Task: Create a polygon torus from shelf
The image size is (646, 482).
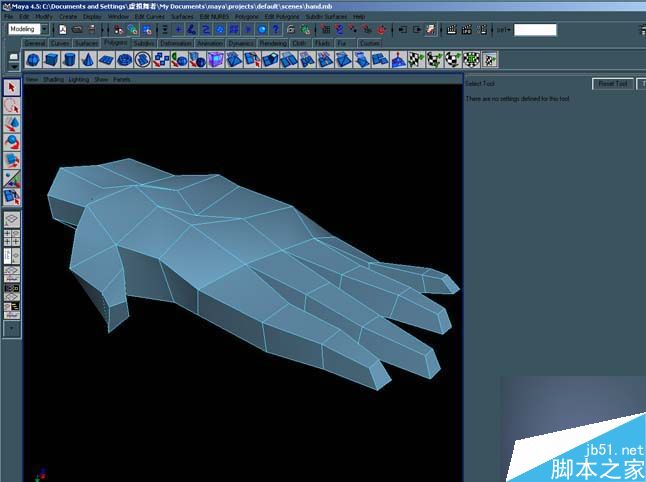Action: click(x=124, y=59)
